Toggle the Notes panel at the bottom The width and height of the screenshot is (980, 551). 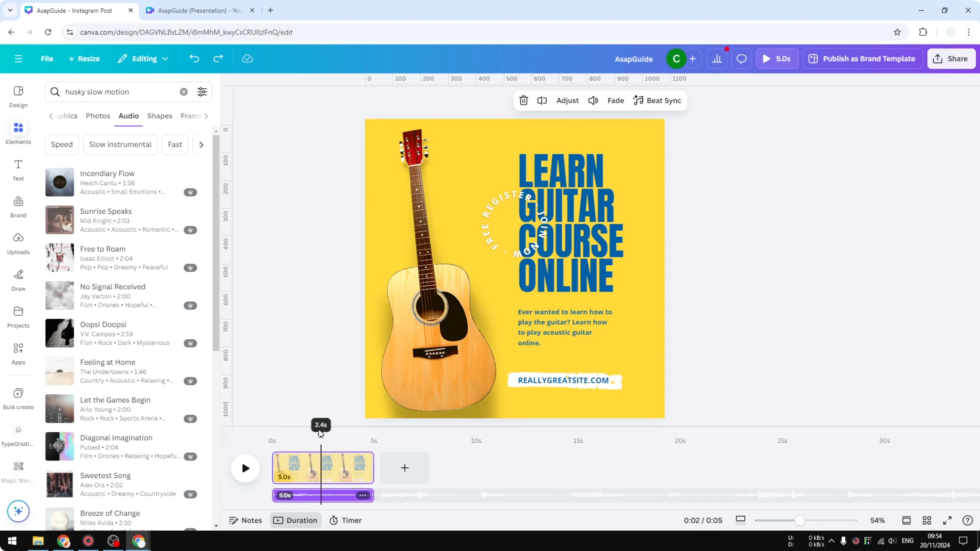[x=245, y=520]
